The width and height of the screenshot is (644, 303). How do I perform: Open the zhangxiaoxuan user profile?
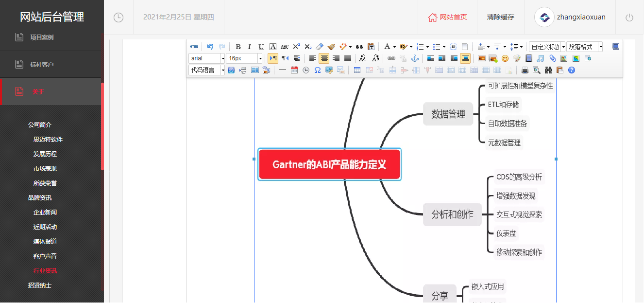[570, 18]
